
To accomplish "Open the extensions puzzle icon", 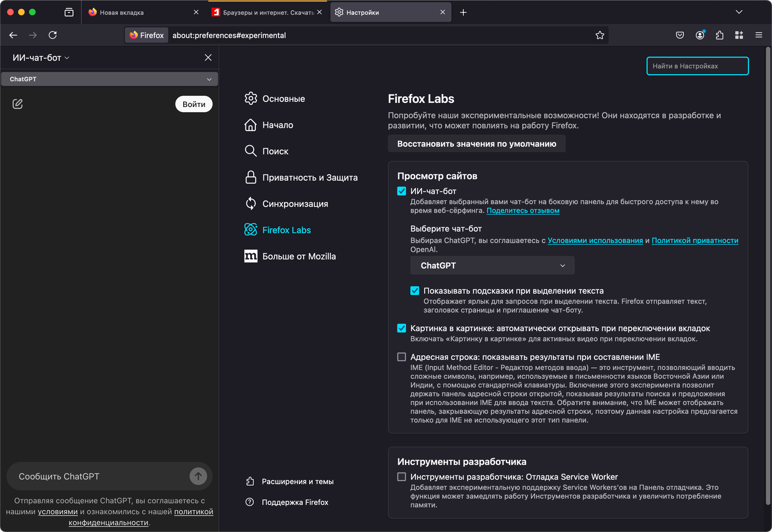I will click(720, 35).
